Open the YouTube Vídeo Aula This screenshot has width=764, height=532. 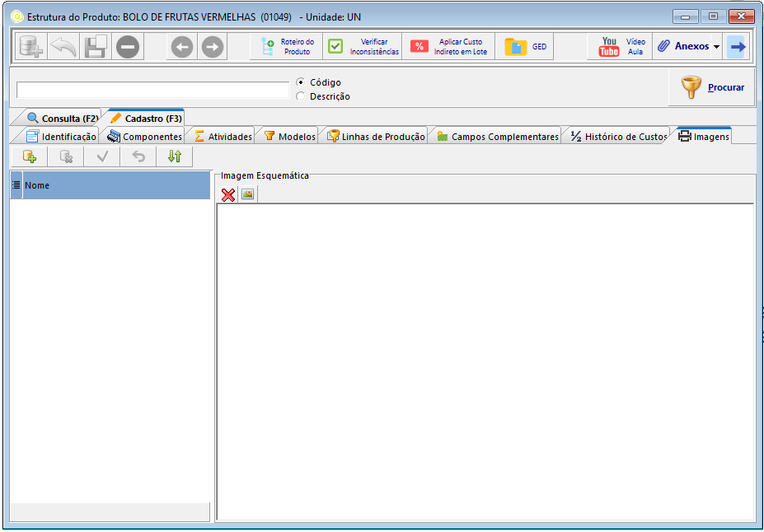(620, 47)
